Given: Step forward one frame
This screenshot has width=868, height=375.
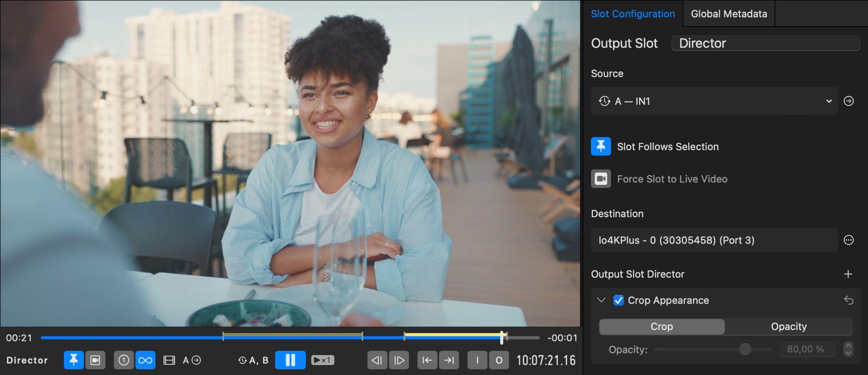Looking at the screenshot, I should point(399,360).
